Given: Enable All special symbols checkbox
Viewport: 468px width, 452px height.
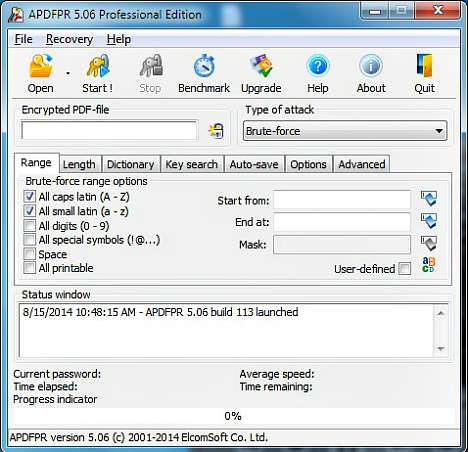Looking at the screenshot, I should pos(29,240).
